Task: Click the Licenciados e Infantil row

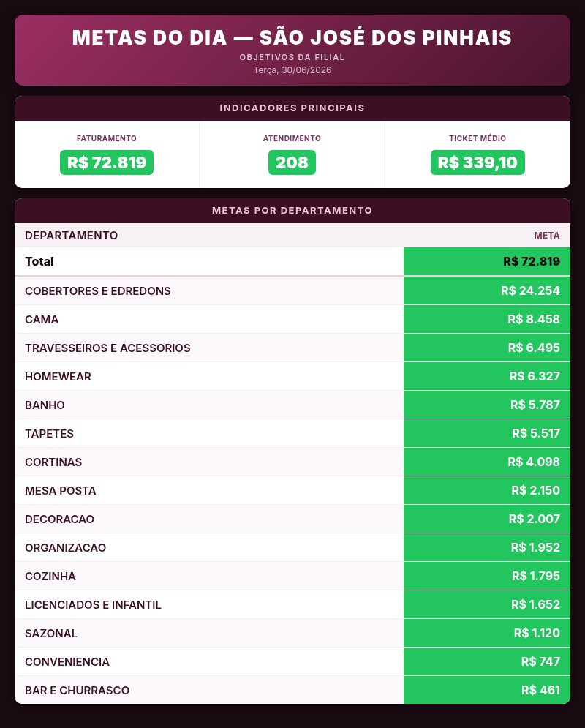Action: point(292,604)
